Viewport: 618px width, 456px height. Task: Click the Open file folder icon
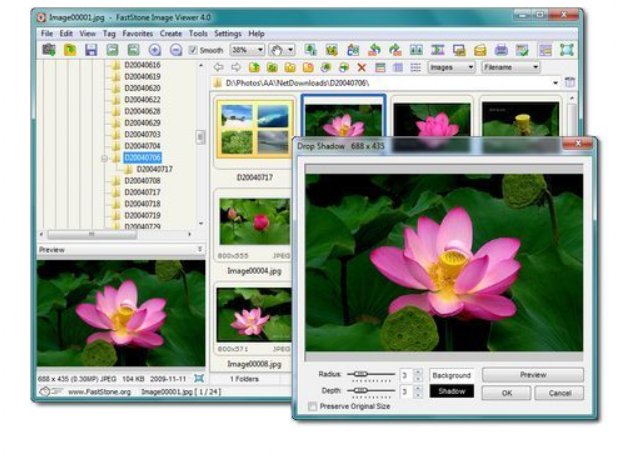(70, 50)
